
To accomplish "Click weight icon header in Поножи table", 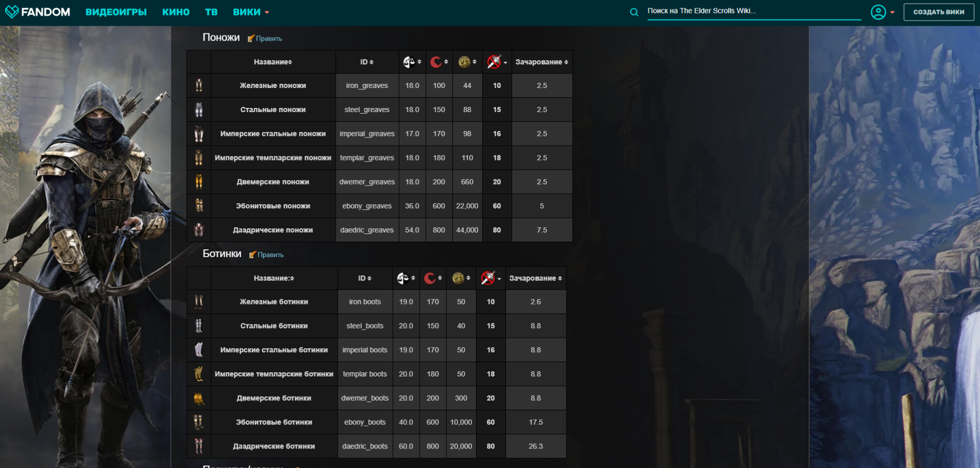I will (x=409, y=62).
